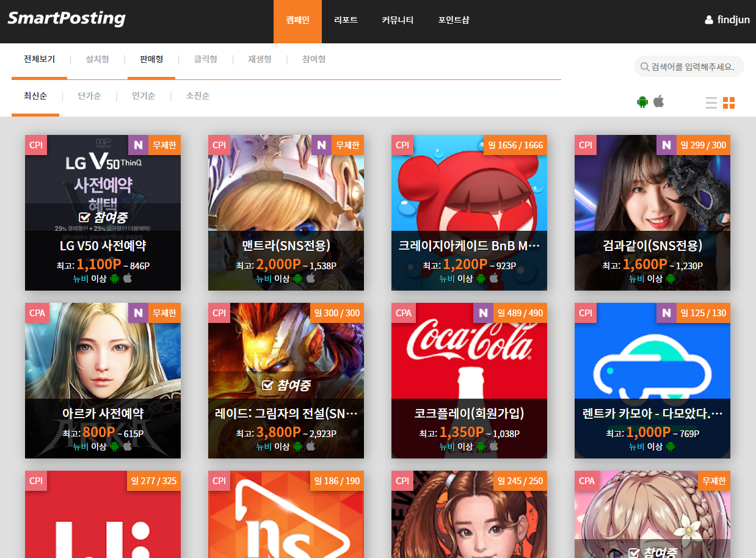Click the CPA badge on 코크플레이 card
This screenshot has width=756, height=558.
pos(404,313)
